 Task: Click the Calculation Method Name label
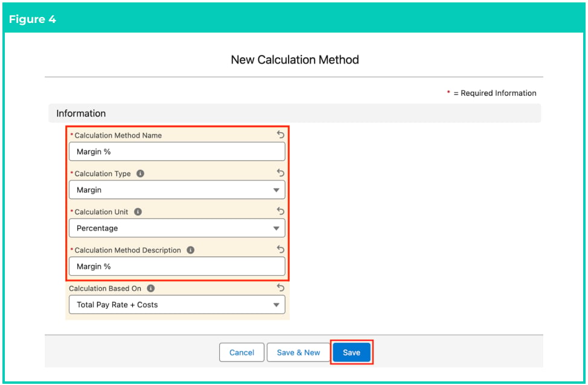point(118,135)
